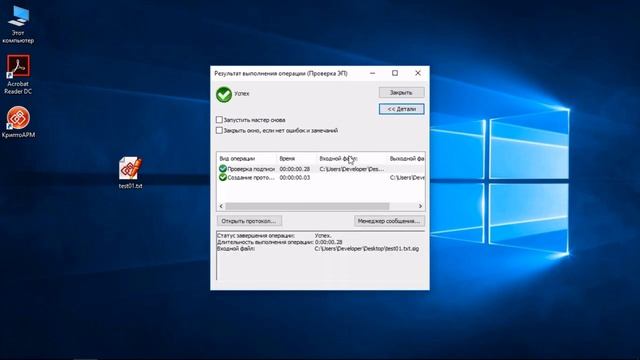Click the 00:00:00.03 time cell
This screenshot has height=360, width=640.
[x=295, y=178]
